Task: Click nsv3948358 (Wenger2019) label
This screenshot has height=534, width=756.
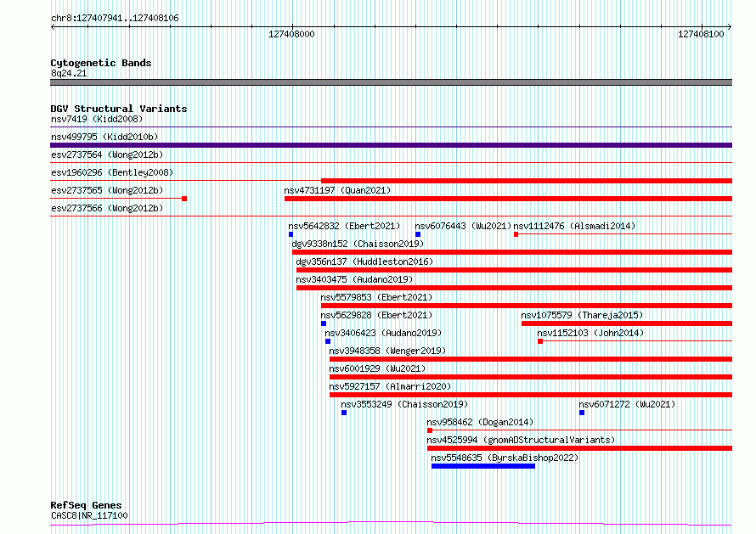Action: point(387,351)
